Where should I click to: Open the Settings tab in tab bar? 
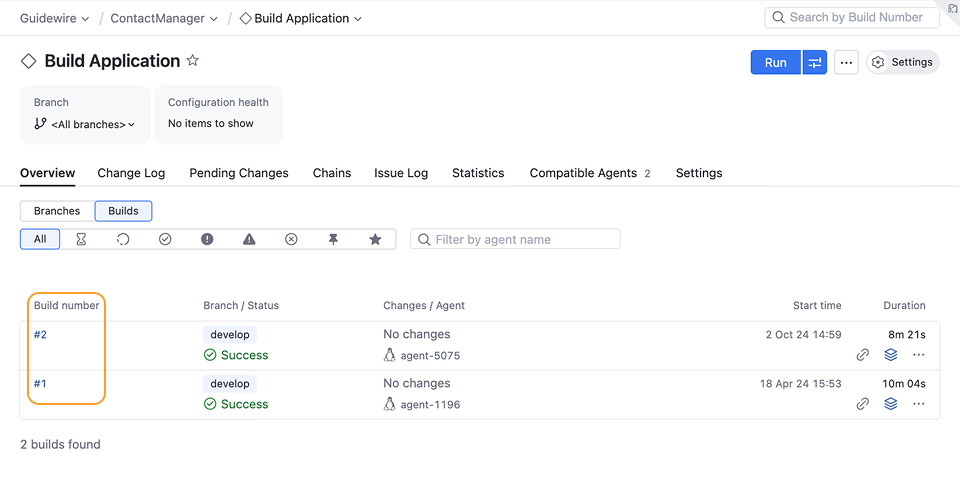pyautogui.click(x=699, y=173)
